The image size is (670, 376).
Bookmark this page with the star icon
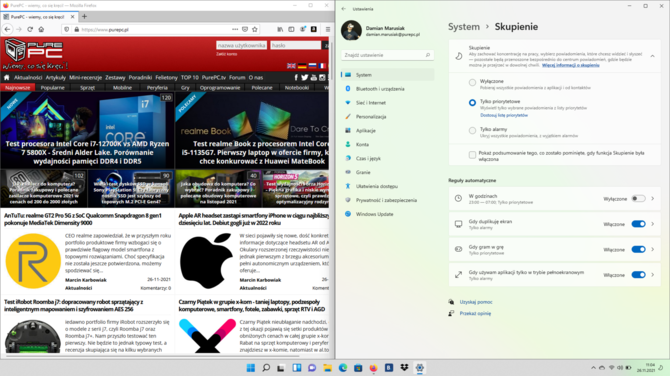pos(255,29)
